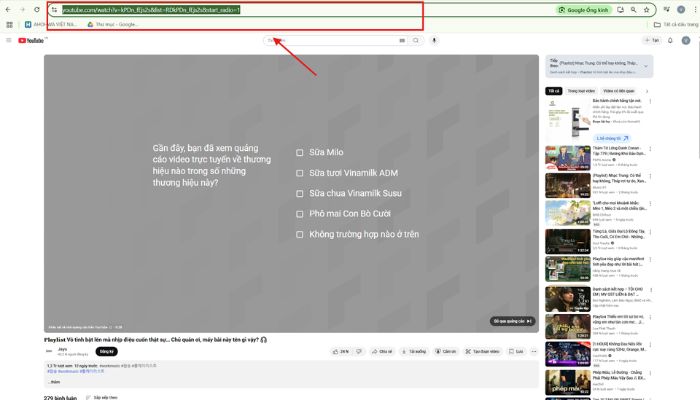Run search with the magnifier button
700x400 pixels.
(x=416, y=40)
